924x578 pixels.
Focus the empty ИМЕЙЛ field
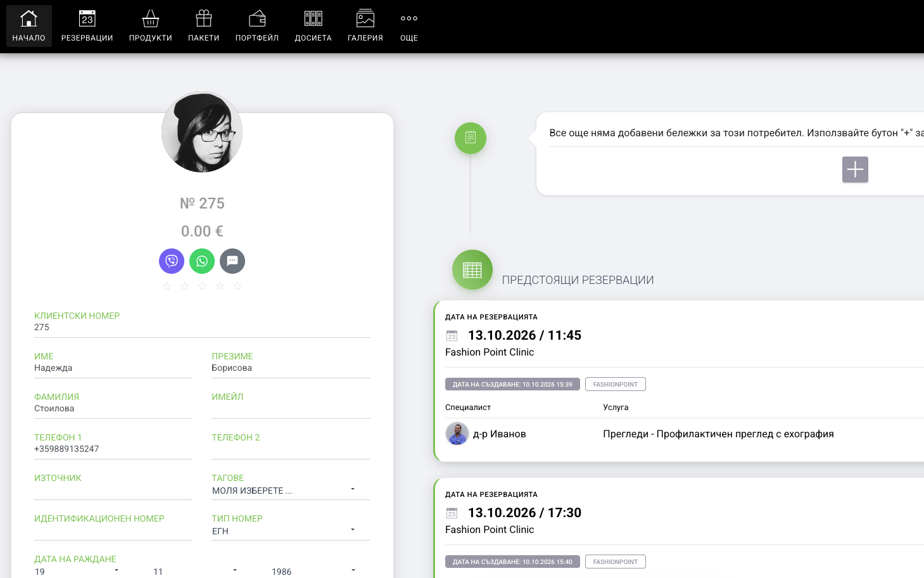click(x=291, y=409)
